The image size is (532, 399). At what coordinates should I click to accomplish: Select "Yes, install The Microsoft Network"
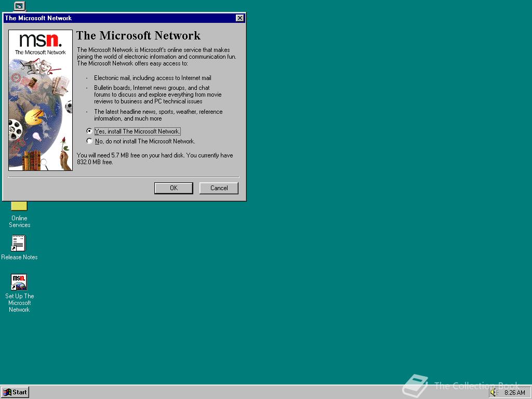(x=89, y=131)
